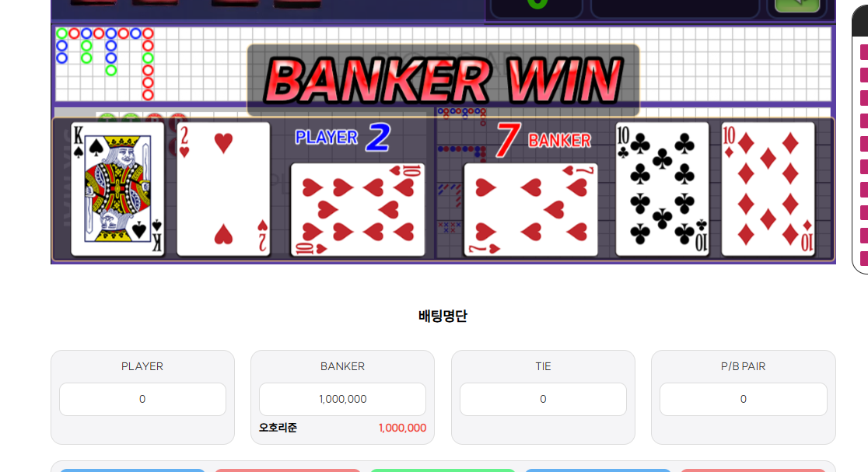Click the green button in the bottom row
Screen dimensions: 868x472
pos(443,470)
